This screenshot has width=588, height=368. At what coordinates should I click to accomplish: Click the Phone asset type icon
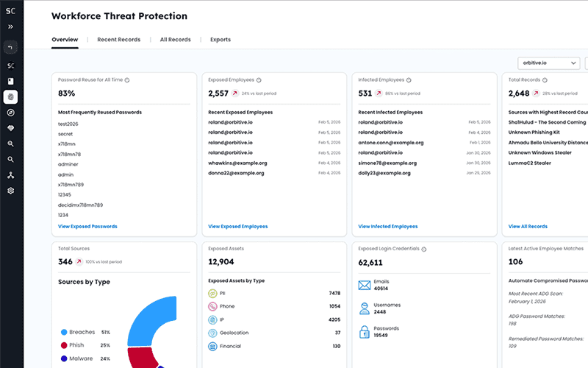(x=212, y=306)
